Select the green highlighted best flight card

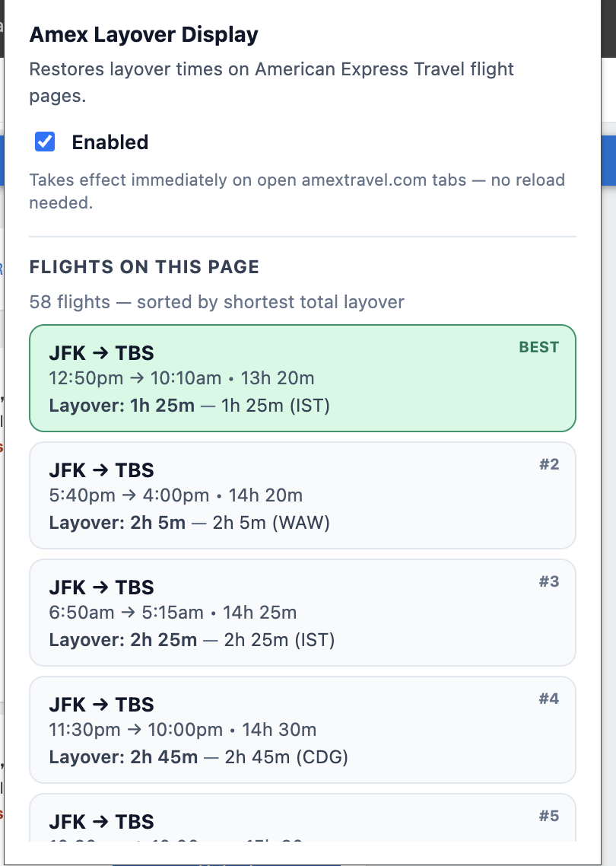point(303,378)
